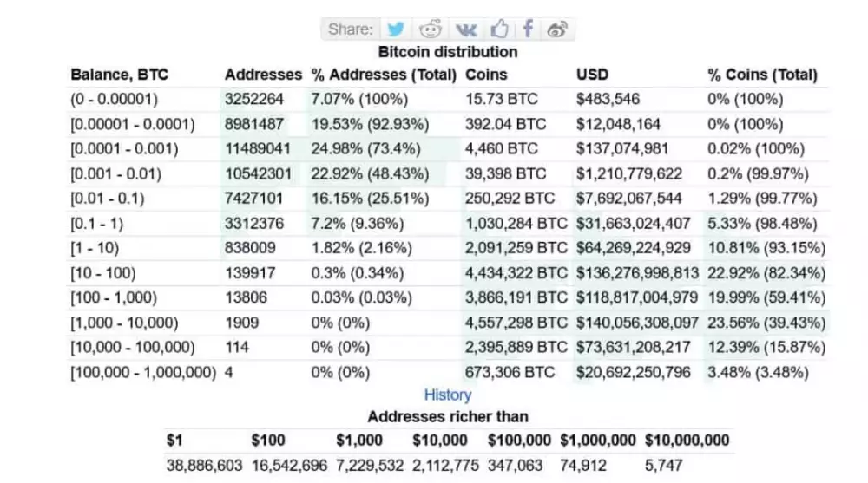Click the 'Bitcoin distribution' table title
This screenshot has width=868, height=483.
(448, 52)
